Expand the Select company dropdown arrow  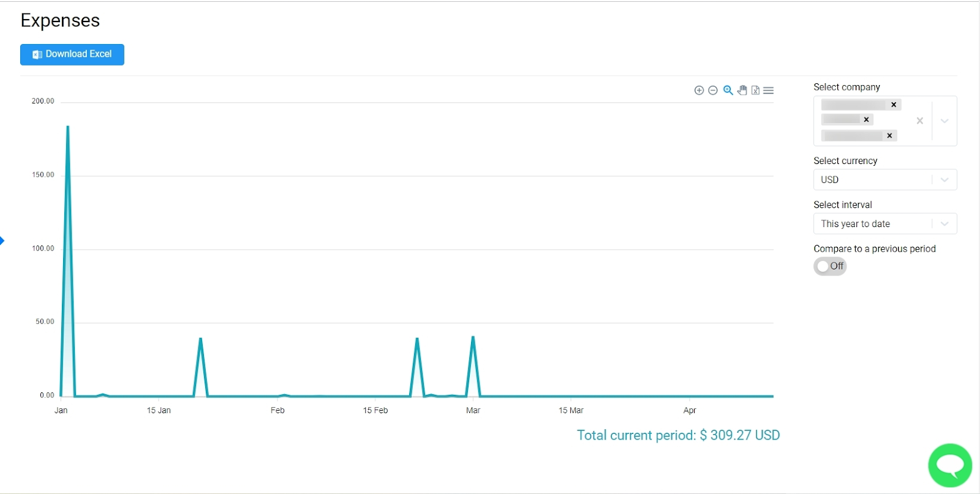[x=944, y=121]
